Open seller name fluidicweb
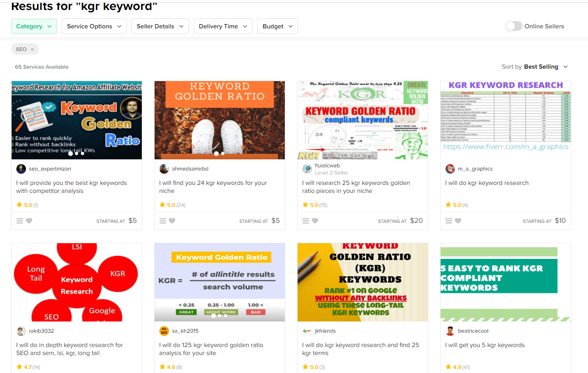The width and height of the screenshot is (588, 373). click(327, 166)
